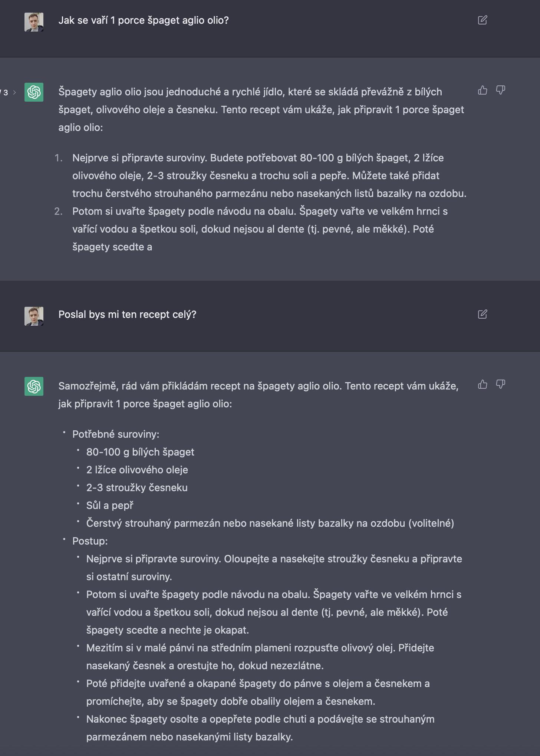Edit the 'Poslal bys mi ten recept celý?' message
540x756 pixels.
pos(483,314)
